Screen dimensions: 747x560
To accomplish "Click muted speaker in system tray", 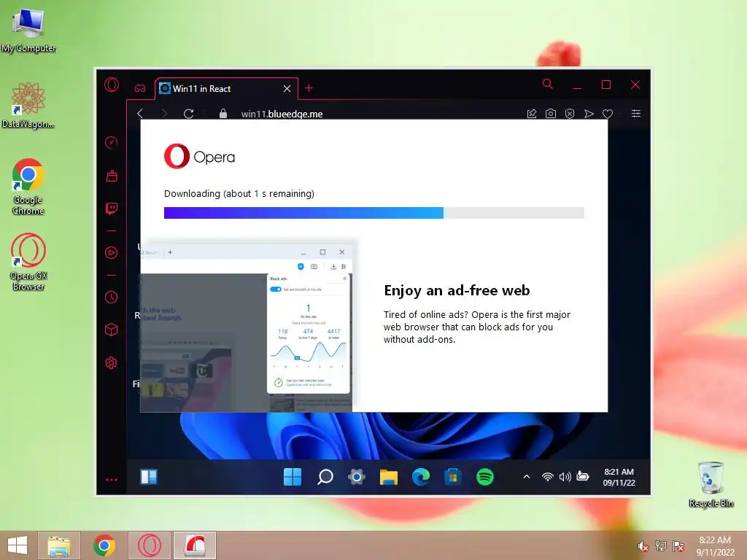I will click(643, 546).
